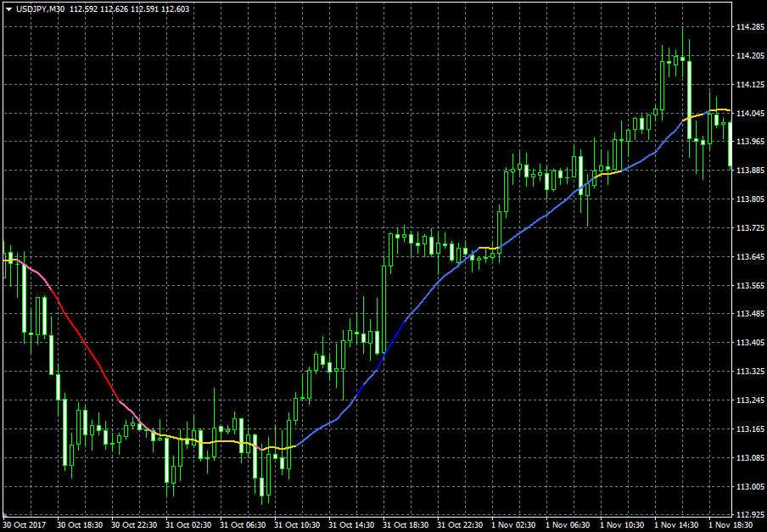Click the 113.325 price axis label
Image resolution: width=767 pixels, height=532 pixels.
click(x=749, y=371)
